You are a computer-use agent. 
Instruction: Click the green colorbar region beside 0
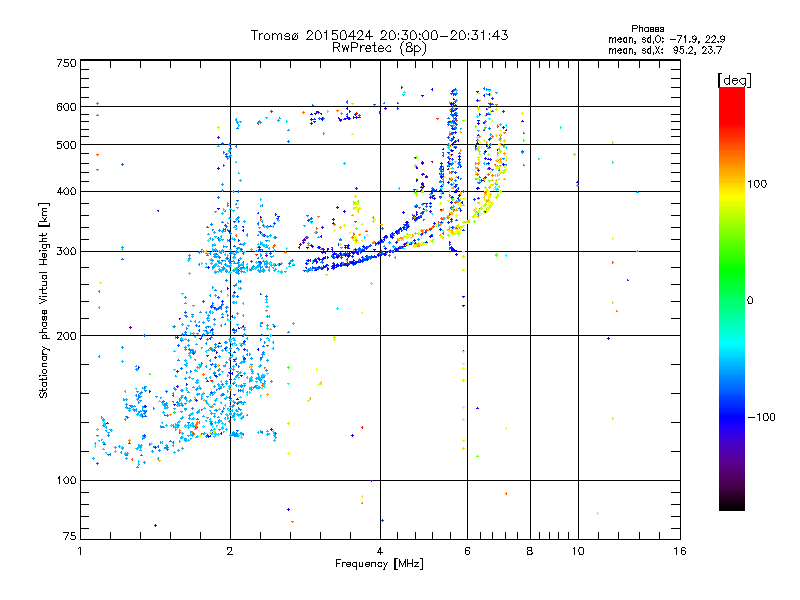pyautogui.click(x=732, y=300)
